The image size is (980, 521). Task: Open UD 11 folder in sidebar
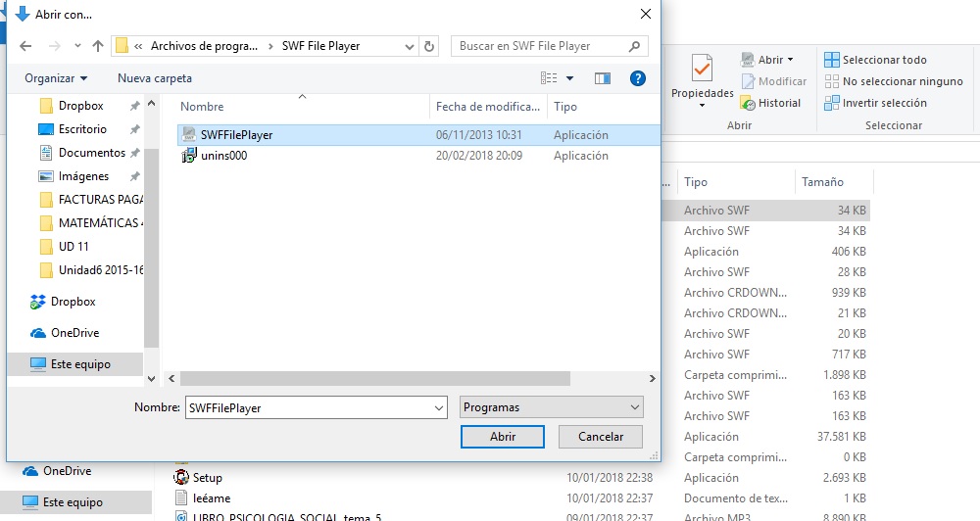[73, 247]
